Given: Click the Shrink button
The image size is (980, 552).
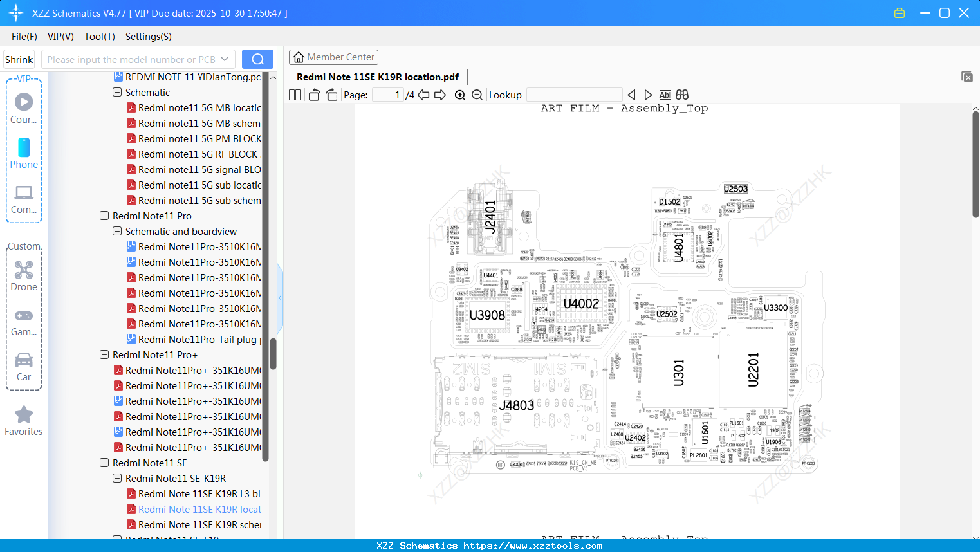Looking at the screenshot, I should click(19, 59).
